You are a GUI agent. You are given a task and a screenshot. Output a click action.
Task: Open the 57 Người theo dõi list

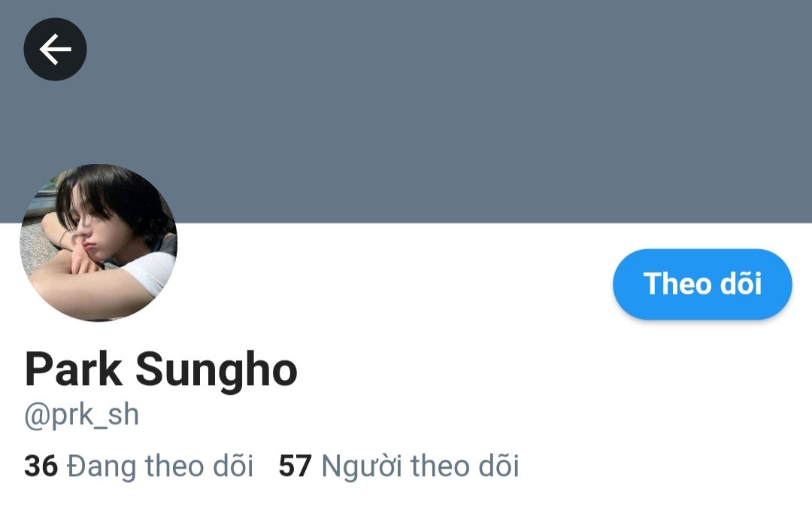coord(398,466)
